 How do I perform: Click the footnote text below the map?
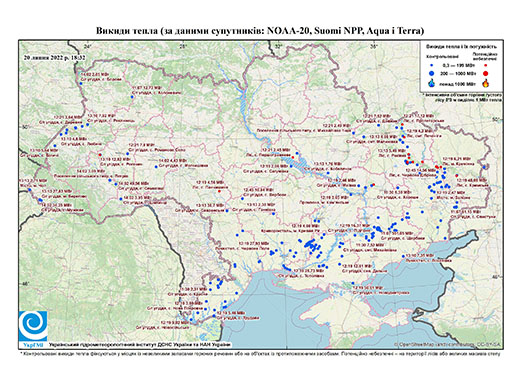tap(260, 353)
